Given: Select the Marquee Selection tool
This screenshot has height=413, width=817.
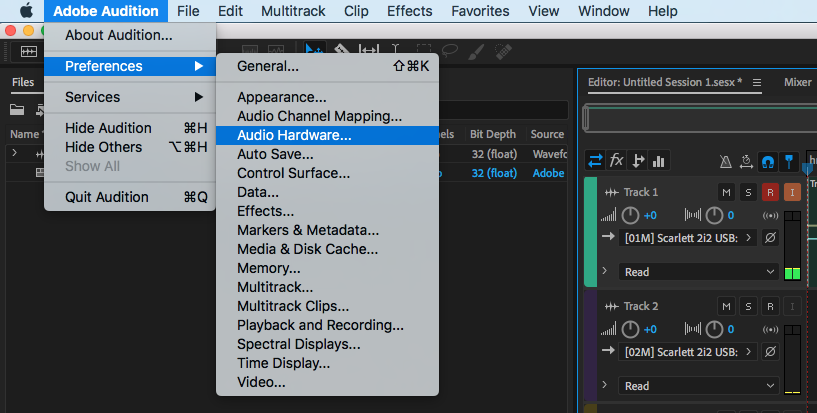Looking at the screenshot, I should point(423,51).
